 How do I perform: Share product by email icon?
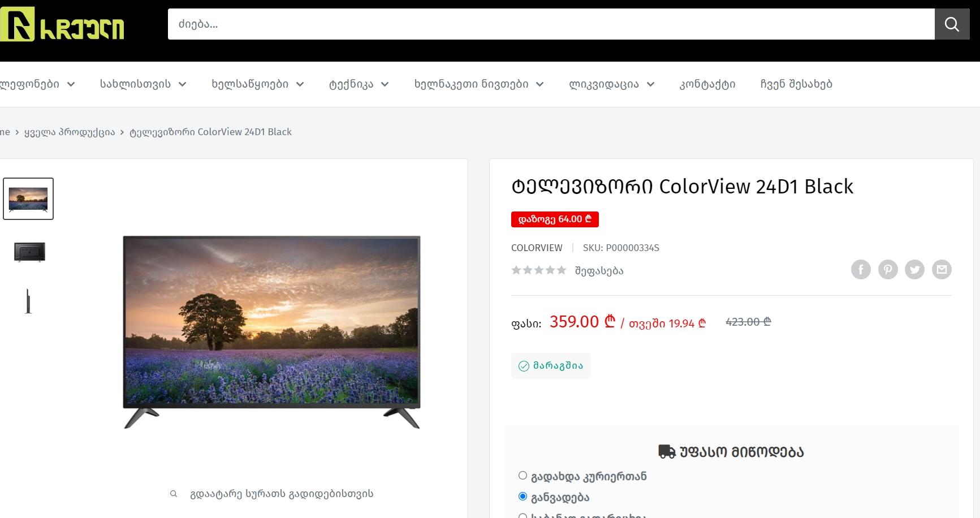[942, 270]
